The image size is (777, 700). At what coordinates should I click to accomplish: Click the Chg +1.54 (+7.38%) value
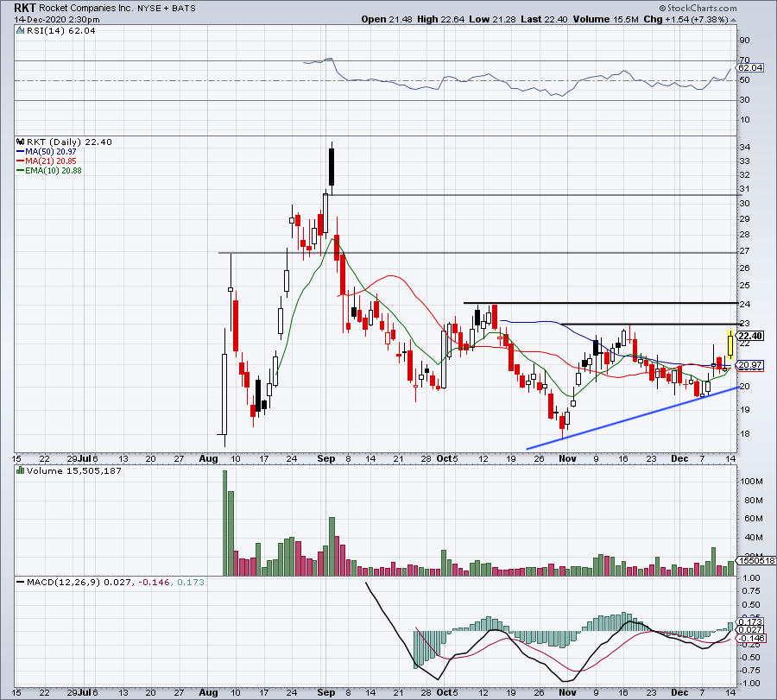point(685,19)
